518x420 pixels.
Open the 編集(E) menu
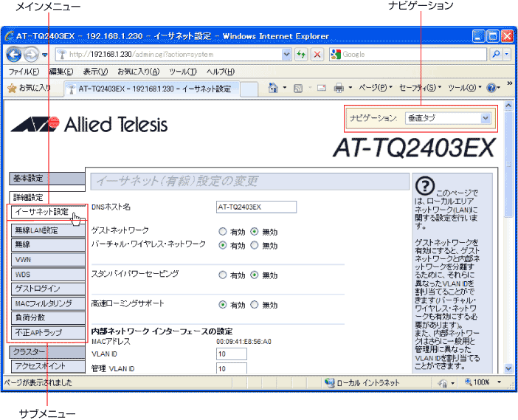pos(61,72)
